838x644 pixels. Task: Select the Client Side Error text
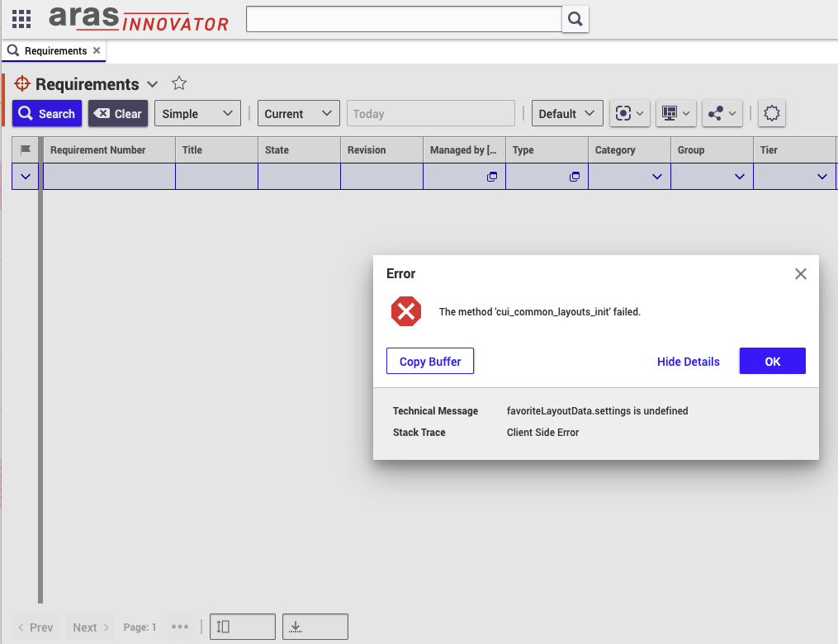click(542, 433)
